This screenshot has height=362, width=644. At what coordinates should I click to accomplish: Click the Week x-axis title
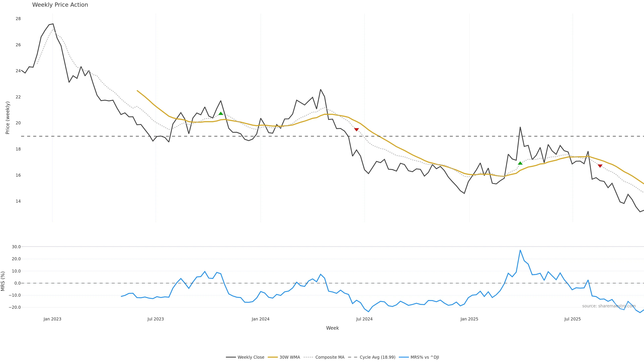point(332,328)
